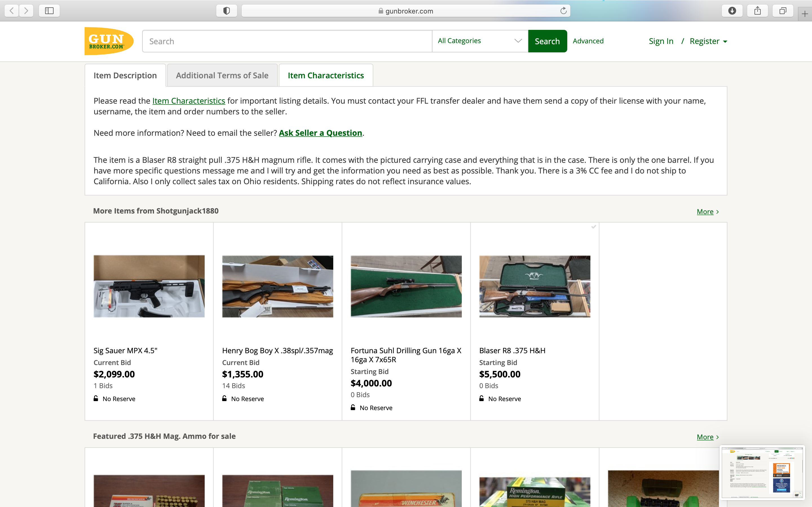Open Safari downloads icon
Viewport: 812px width, 507px height.
(732, 11)
